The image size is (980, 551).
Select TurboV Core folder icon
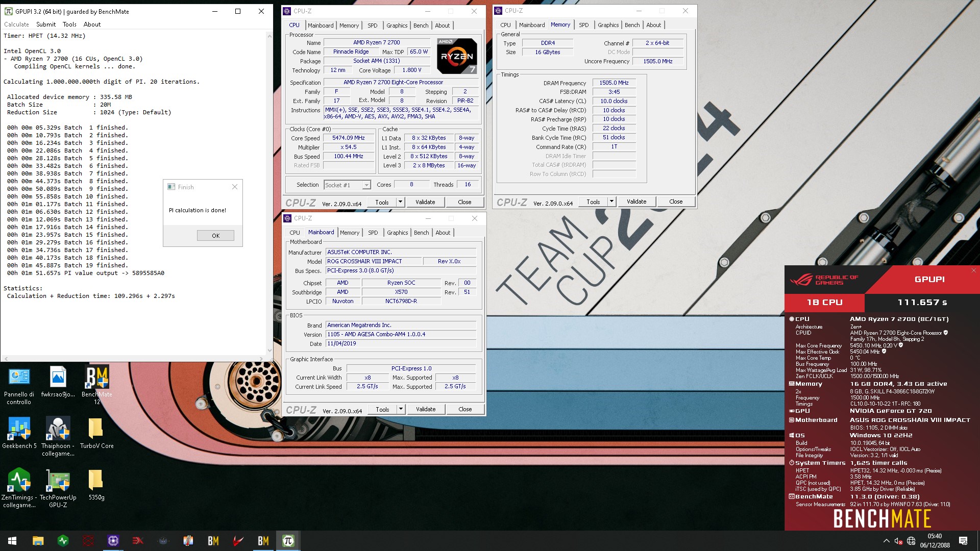tap(96, 433)
